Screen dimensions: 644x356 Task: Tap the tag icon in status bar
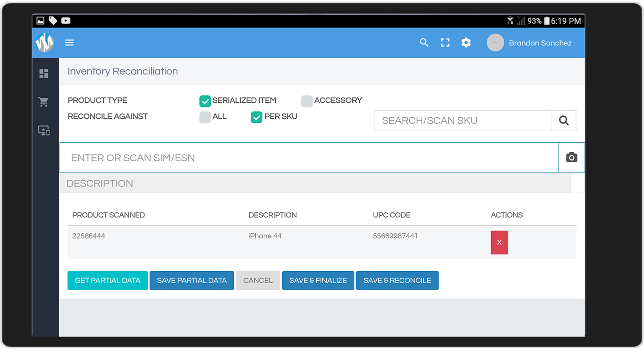tap(53, 21)
